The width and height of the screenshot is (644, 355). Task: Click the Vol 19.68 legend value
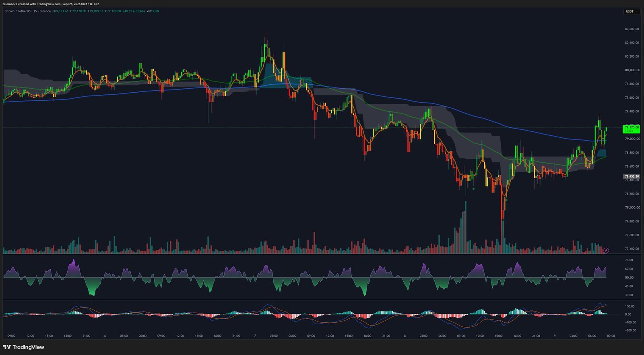pyautogui.click(x=153, y=11)
